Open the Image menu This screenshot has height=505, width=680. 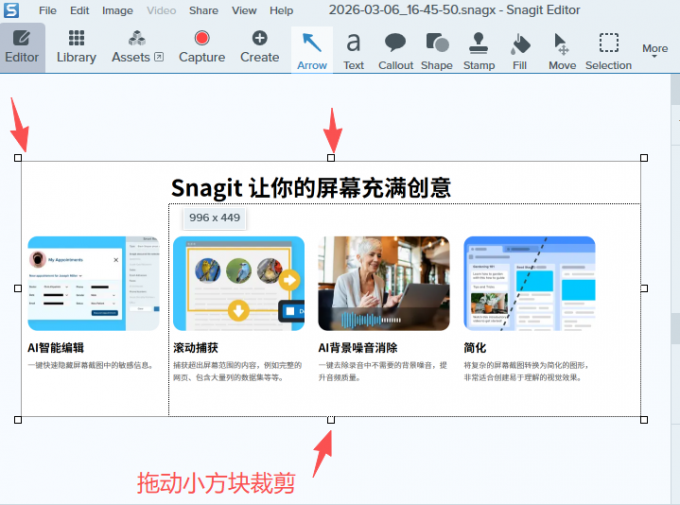pos(118,10)
